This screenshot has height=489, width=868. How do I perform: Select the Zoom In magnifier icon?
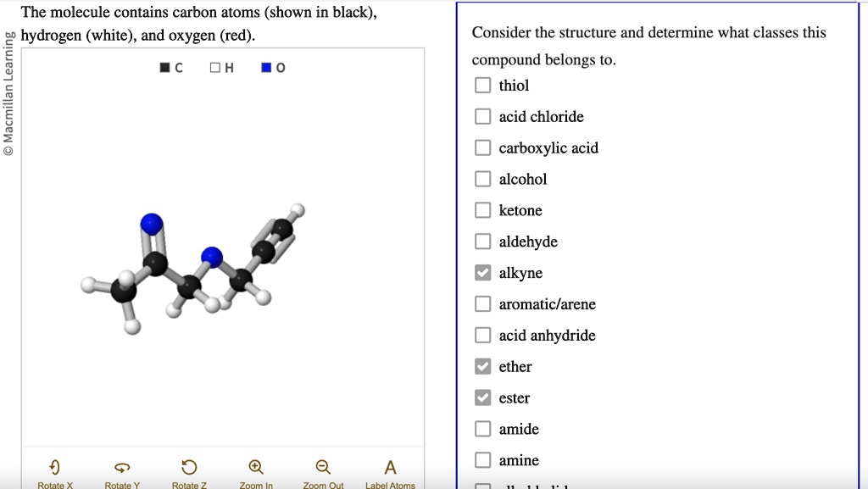tap(255, 465)
